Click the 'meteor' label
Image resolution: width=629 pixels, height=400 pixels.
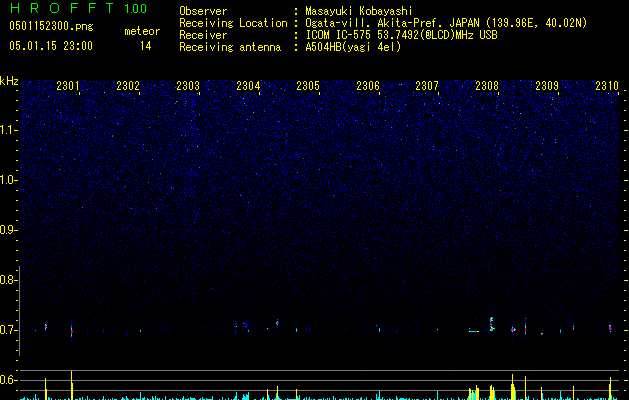click(x=142, y=31)
